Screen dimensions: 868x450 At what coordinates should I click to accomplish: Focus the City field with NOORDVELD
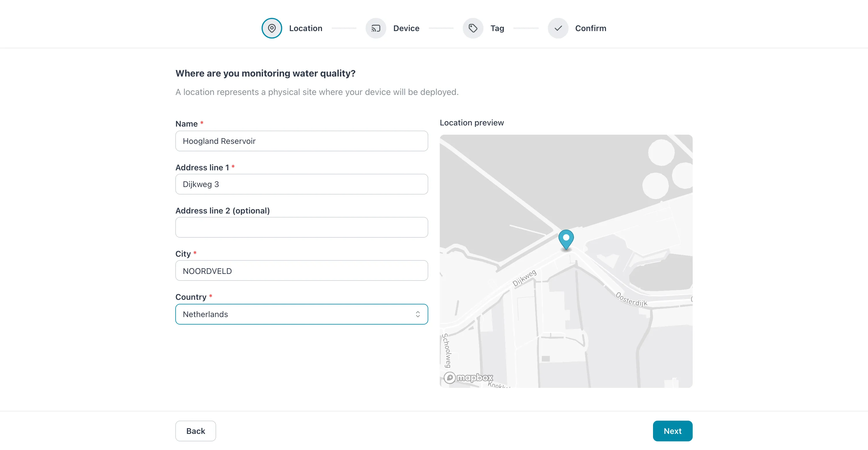pyautogui.click(x=302, y=270)
